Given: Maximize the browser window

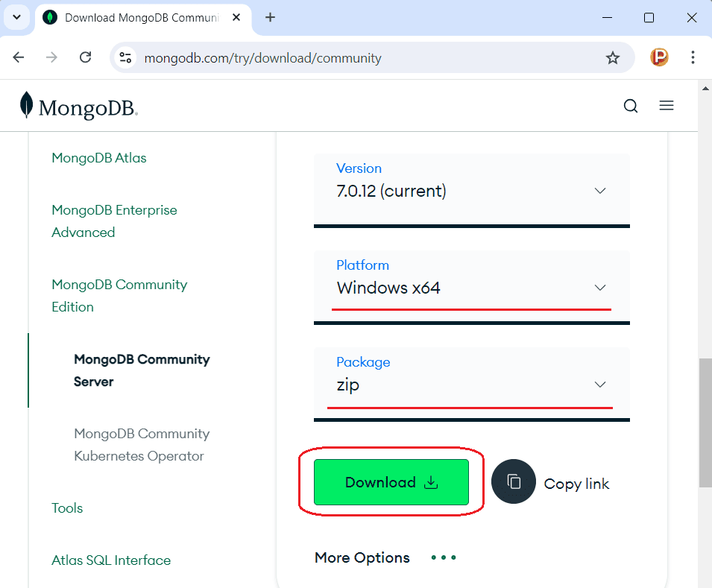Looking at the screenshot, I should (649, 18).
